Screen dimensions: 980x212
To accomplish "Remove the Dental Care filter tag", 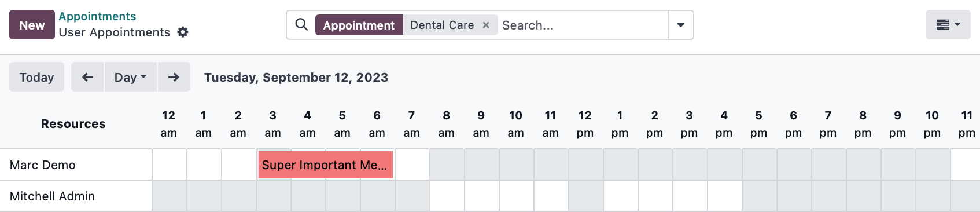I will pos(486,25).
